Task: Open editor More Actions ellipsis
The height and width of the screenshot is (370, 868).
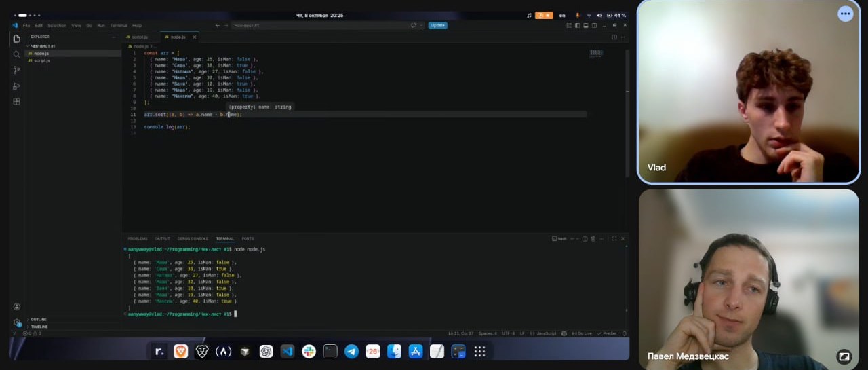Action: (x=624, y=37)
